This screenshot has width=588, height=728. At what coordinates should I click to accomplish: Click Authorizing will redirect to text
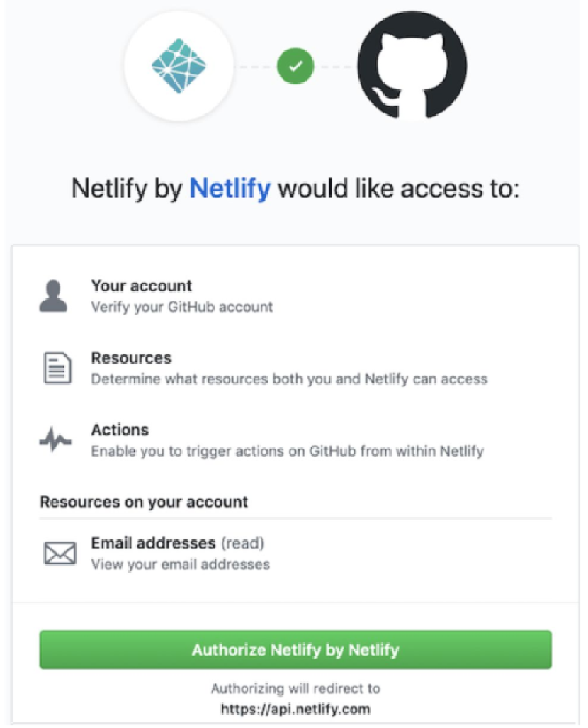[295, 688]
